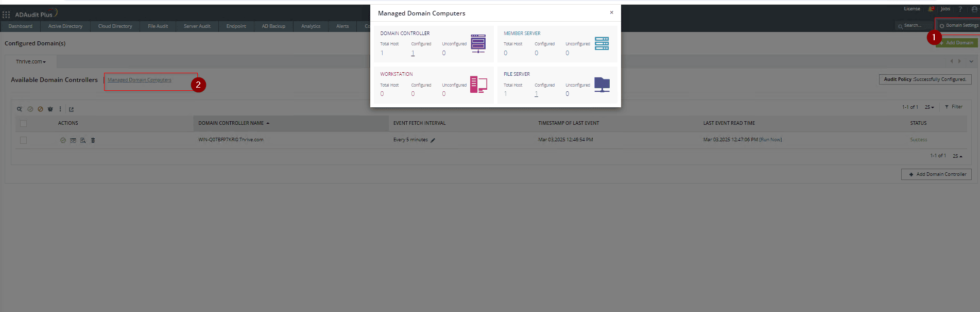The height and width of the screenshot is (312, 980).
Task: Open the Filter option above the table
Action: pyautogui.click(x=954, y=107)
